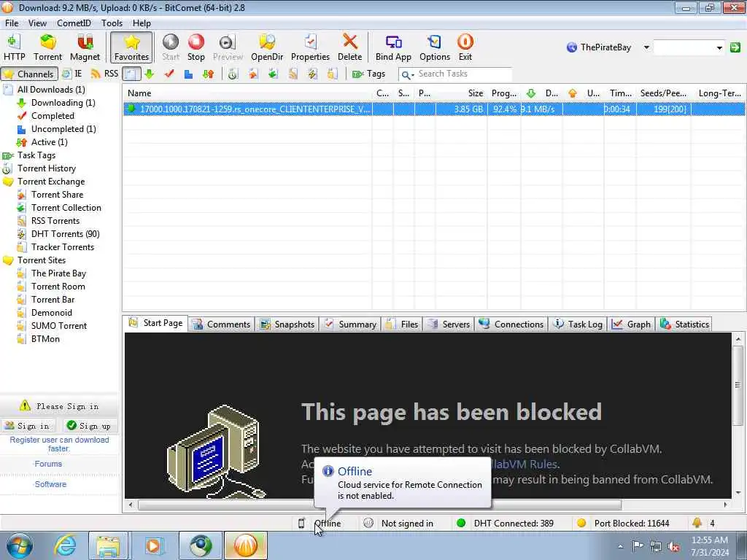Screen dimensions: 747x560
Task: Toggle the All Downloads filter icon
Action: [x=131, y=74]
